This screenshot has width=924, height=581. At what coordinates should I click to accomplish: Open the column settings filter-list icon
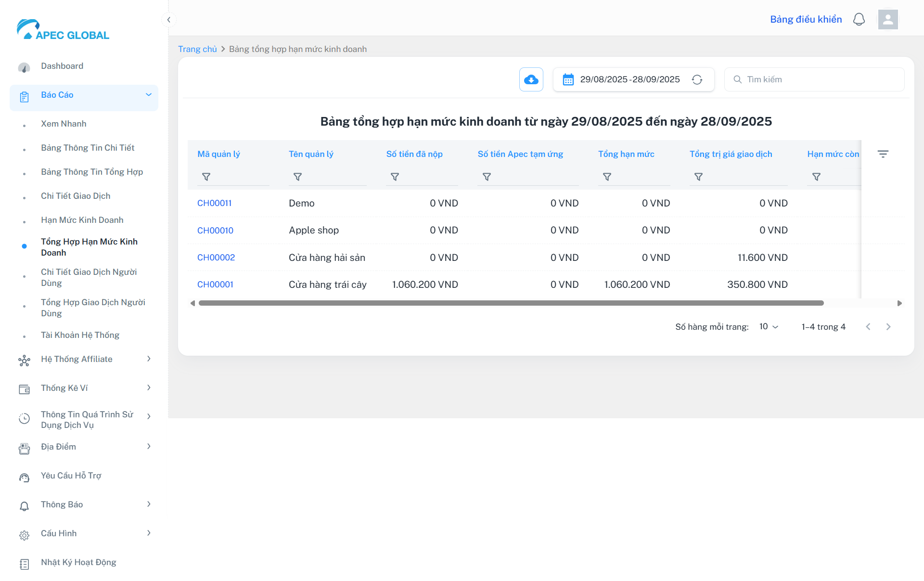[883, 154]
